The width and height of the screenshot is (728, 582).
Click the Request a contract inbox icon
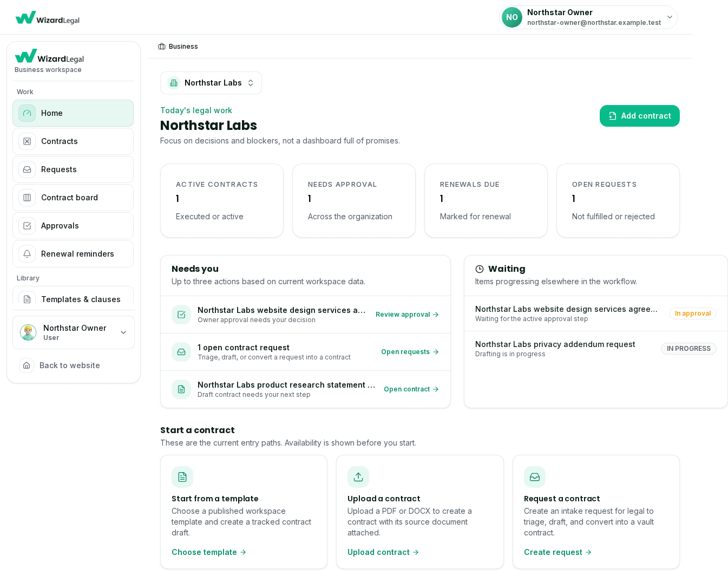coord(535,477)
